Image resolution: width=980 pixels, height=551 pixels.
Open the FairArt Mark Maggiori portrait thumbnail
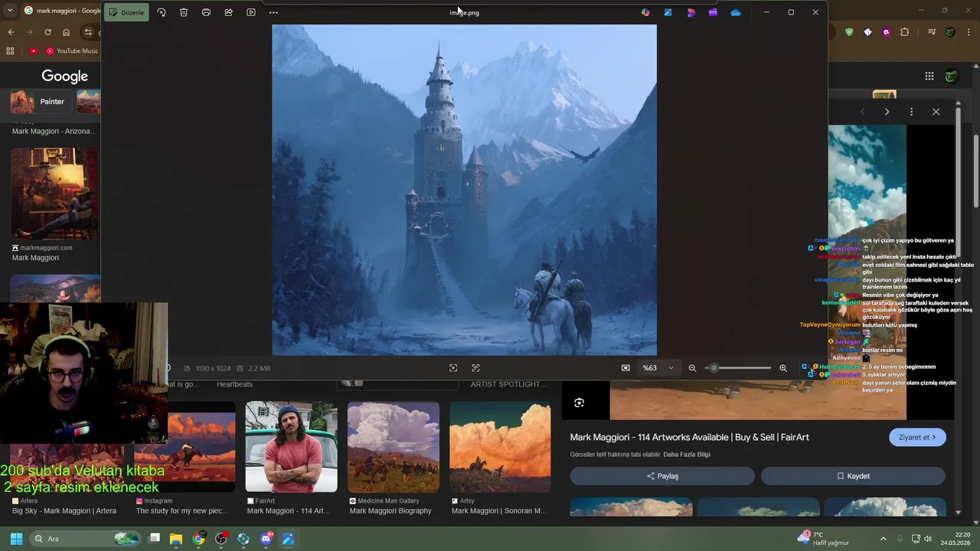[291, 447]
